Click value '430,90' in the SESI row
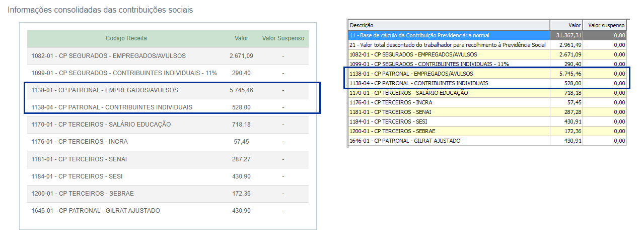 click(241, 176)
